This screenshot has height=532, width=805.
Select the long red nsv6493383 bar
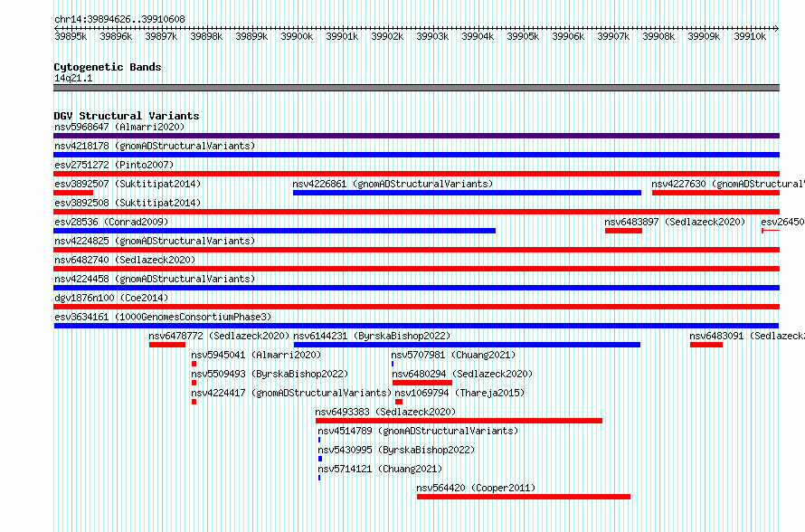click(x=459, y=421)
